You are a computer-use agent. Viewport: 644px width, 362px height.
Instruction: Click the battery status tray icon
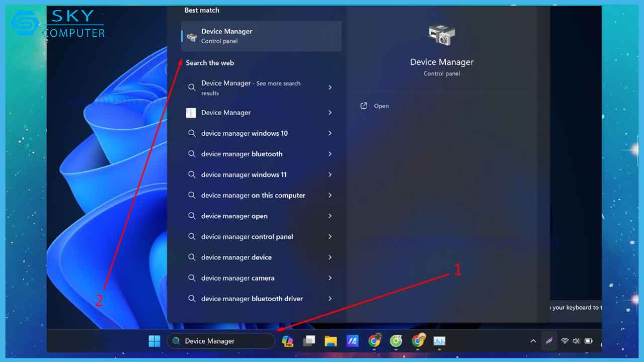588,341
